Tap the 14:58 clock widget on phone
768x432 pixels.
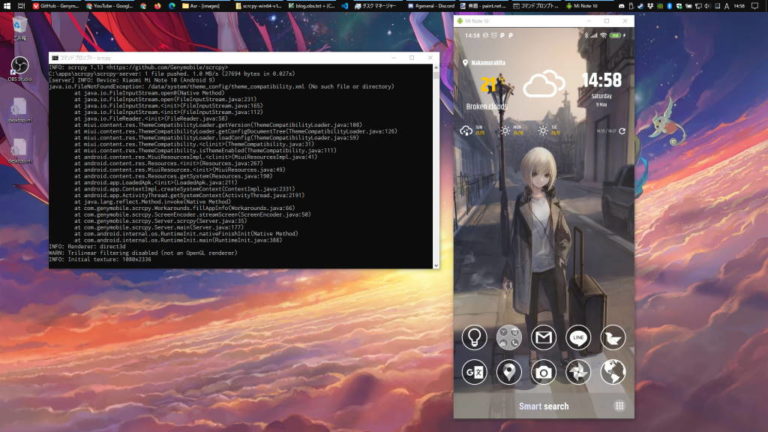pos(601,80)
